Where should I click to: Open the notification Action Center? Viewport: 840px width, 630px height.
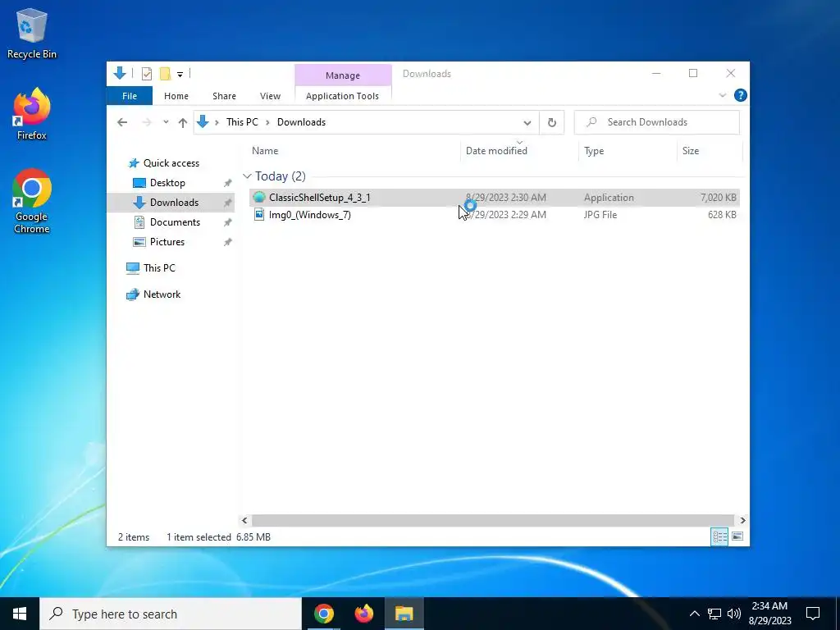pyautogui.click(x=813, y=614)
